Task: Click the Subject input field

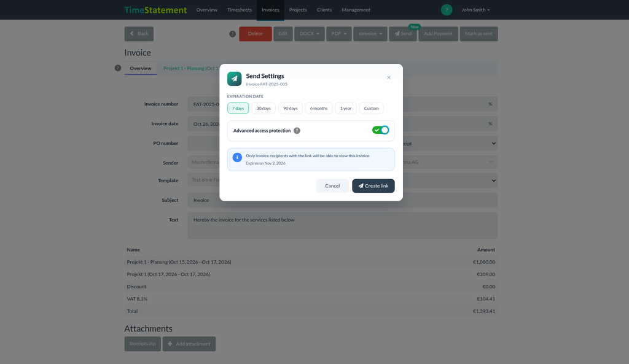Action: point(343,200)
